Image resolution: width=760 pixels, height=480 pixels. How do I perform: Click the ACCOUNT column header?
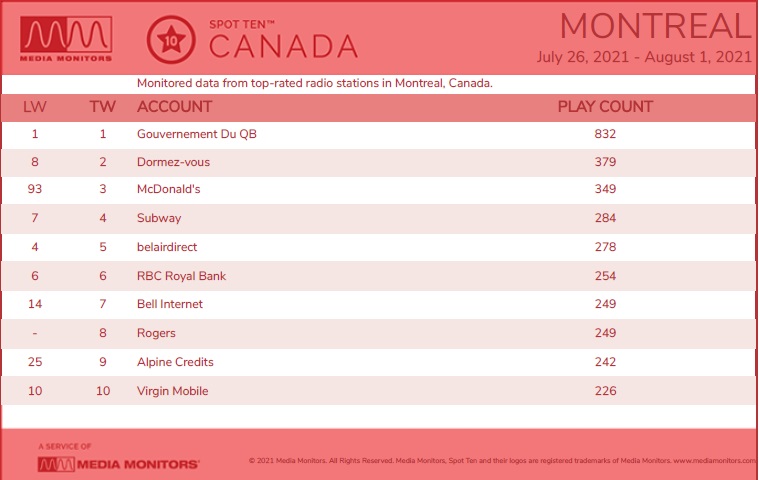(174, 107)
